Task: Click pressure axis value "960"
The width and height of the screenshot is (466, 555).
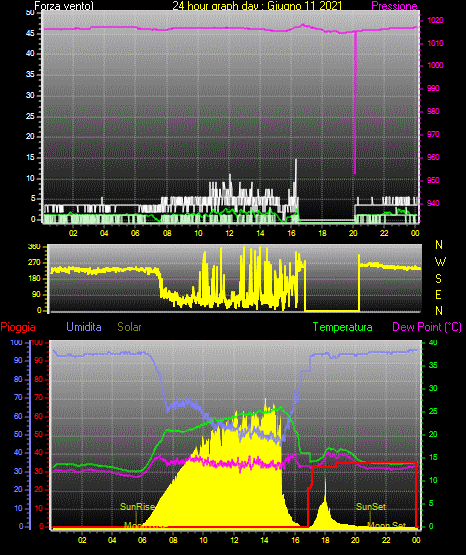Action: click(433, 157)
